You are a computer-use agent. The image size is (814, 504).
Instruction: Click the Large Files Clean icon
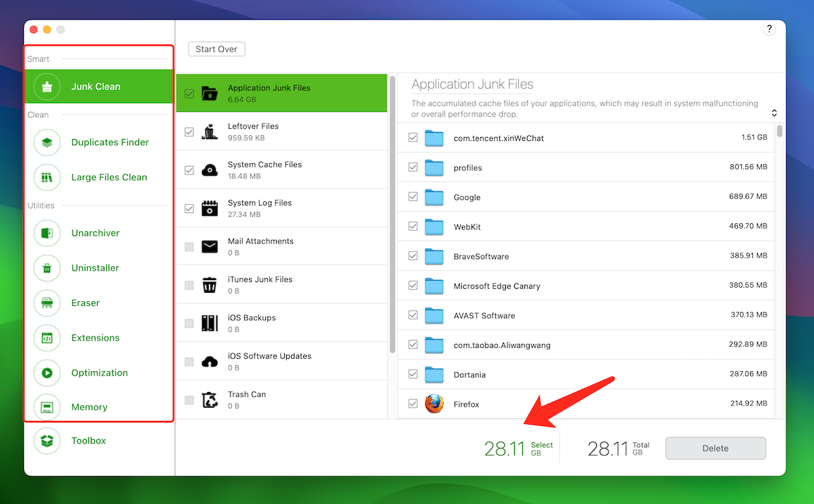coord(47,177)
